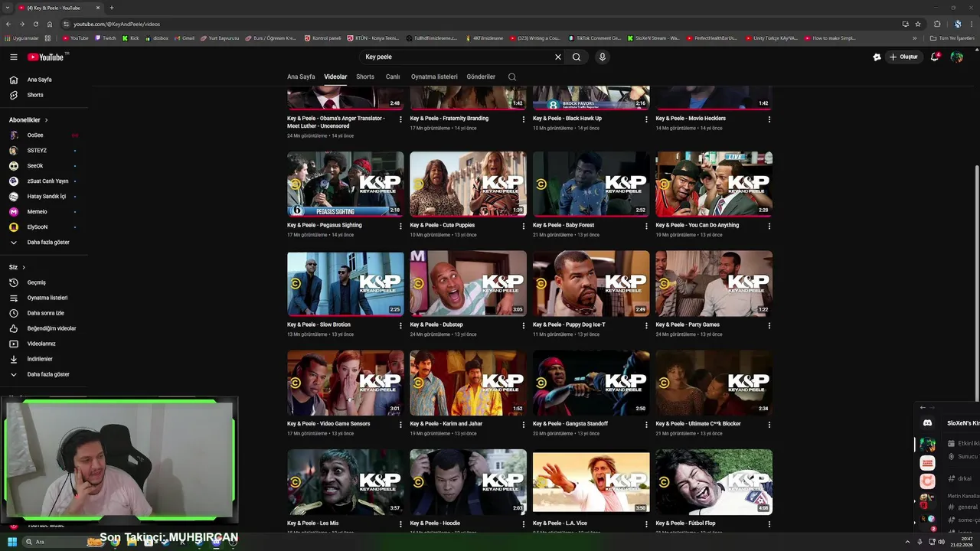The height and width of the screenshot is (551, 980).
Task: Open the Party Games video title
Action: pos(688,324)
